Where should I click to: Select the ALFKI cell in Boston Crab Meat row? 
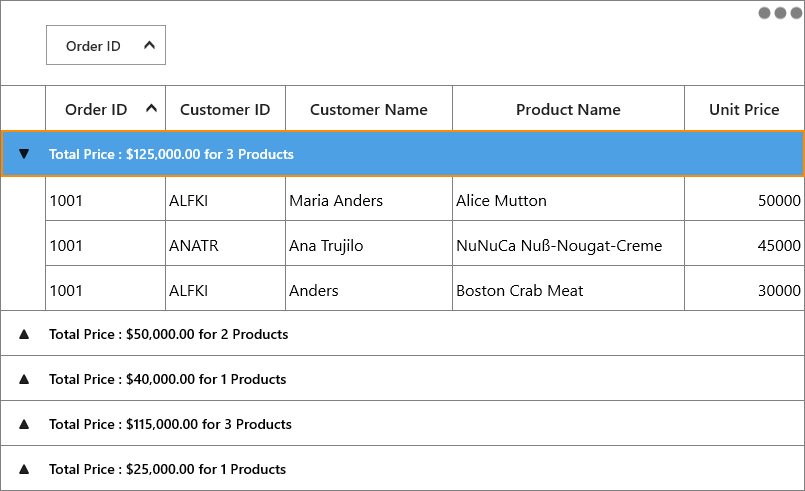[x=225, y=288]
